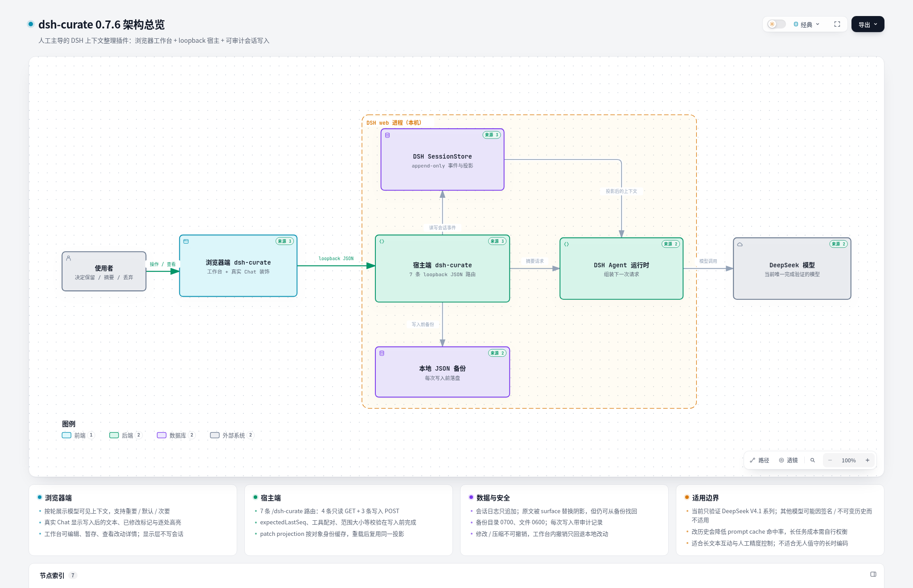This screenshot has width=913, height=588.
Task: Toggle the 后端 legend filter
Action: [126, 435]
